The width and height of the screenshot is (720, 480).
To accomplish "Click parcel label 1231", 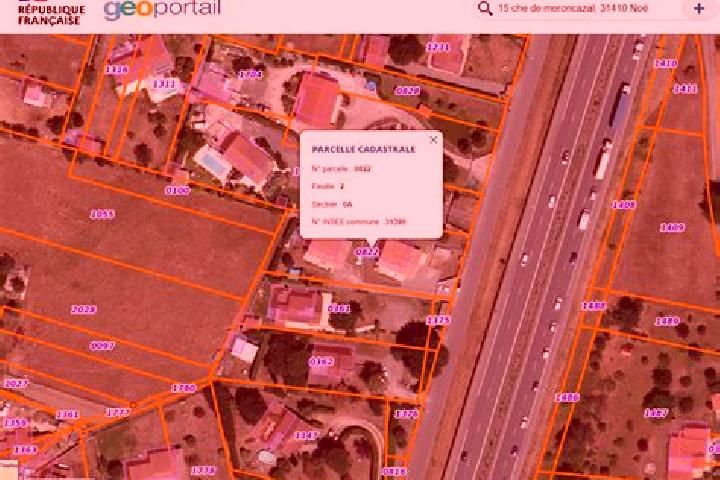I will [x=438, y=47].
